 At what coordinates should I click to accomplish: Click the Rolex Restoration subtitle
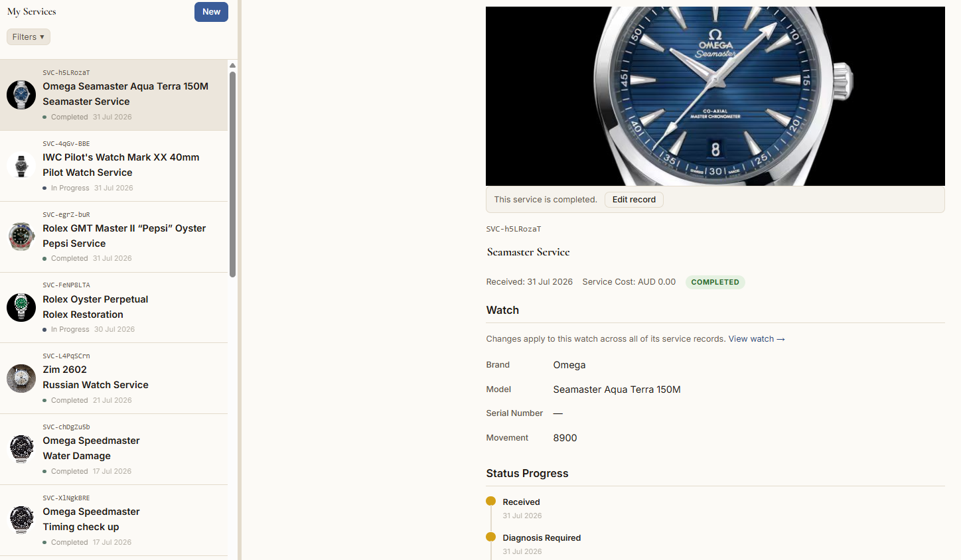click(x=83, y=315)
